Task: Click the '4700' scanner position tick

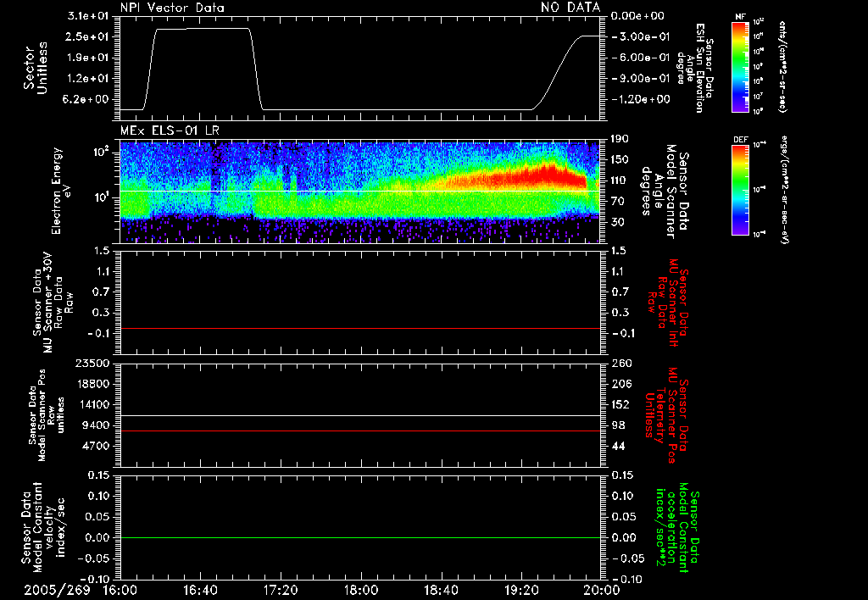Action: (x=95, y=446)
